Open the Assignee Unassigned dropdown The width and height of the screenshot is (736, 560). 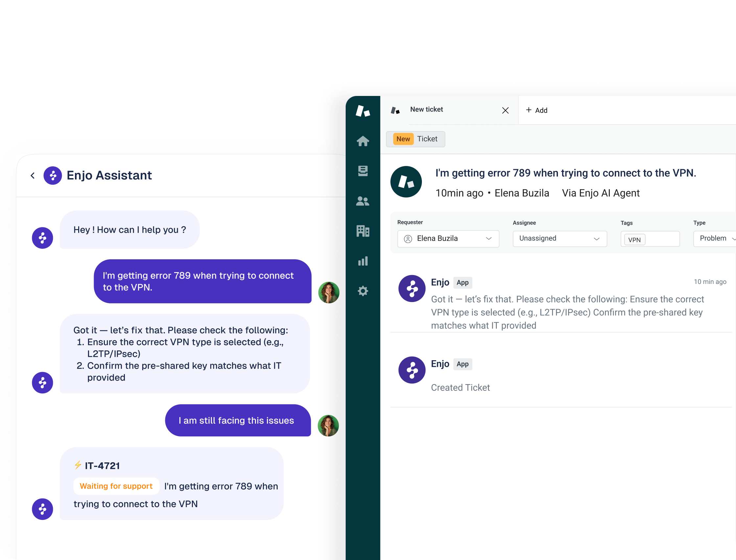click(560, 239)
